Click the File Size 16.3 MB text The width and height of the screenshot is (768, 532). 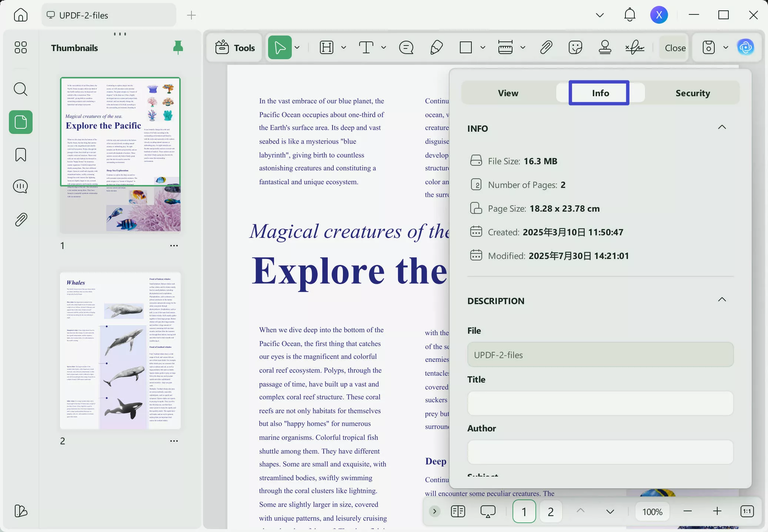click(522, 161)
